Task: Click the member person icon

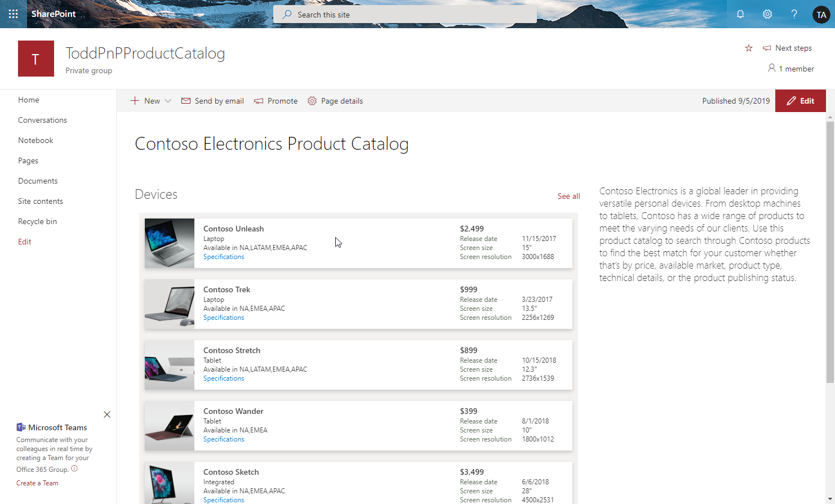Action: pos(771,68)
